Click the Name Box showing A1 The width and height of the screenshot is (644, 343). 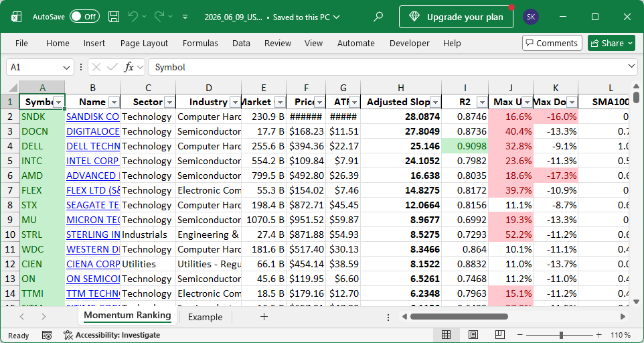tap(34, 68)
